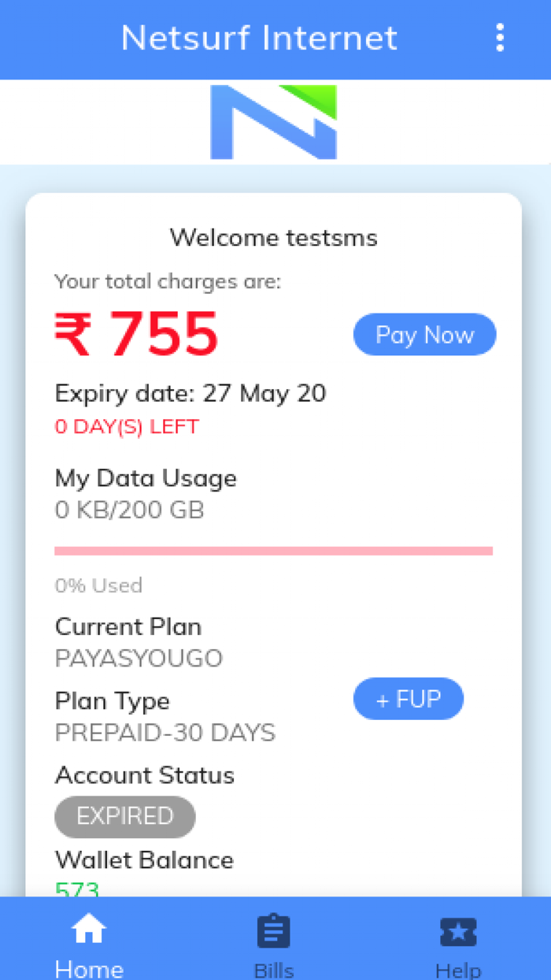Select the Home icon in bottom navigation
Image resolution: width=551 pixels, height=980 pixels.
(x=89, y=930)
